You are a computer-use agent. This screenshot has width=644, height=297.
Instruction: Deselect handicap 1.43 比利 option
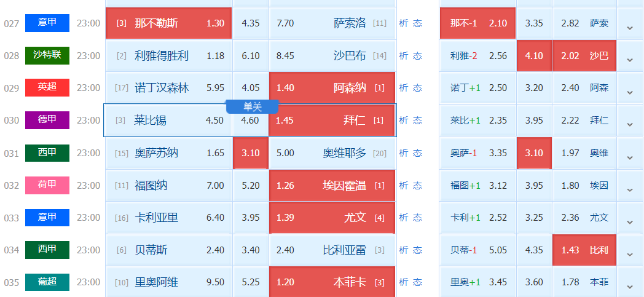click(584, 250)
